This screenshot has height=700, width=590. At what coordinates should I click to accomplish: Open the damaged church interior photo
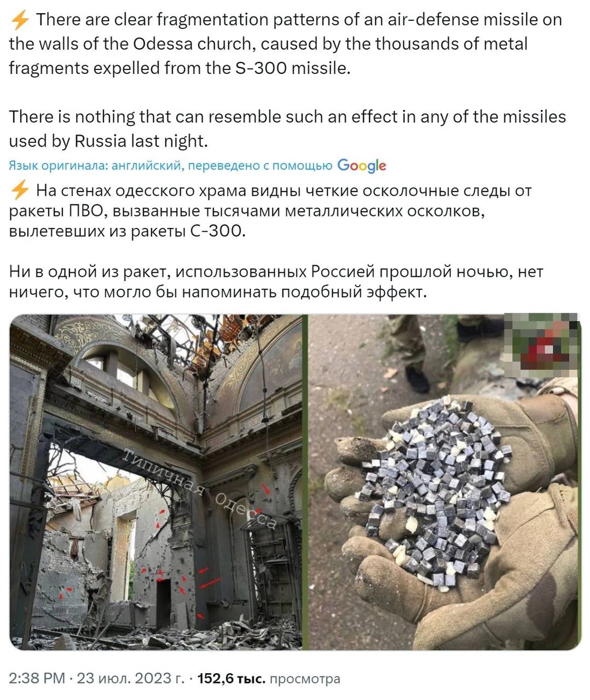click(156, 482)
